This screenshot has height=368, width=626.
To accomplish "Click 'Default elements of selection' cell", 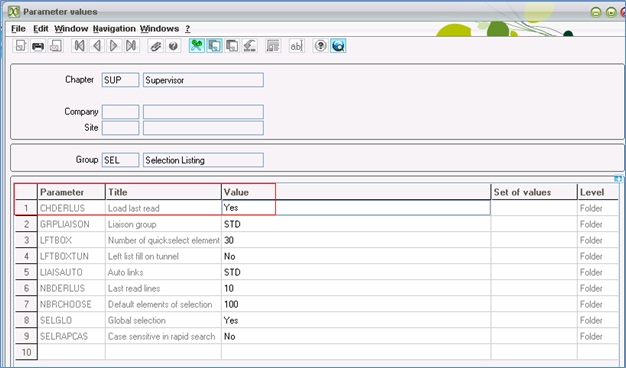I will coord(164,304).
